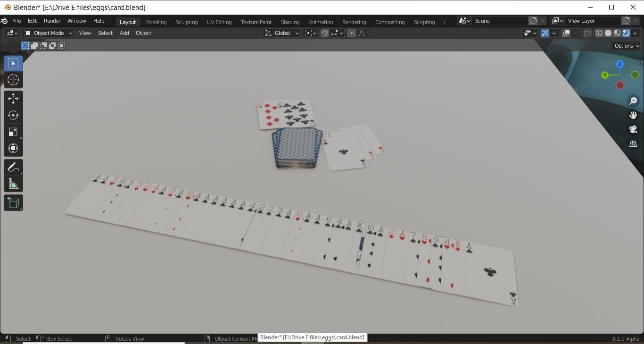The image size is (644, 344).
Task: Toggle snapping magnet button
Action: click(x=325, y=33)
